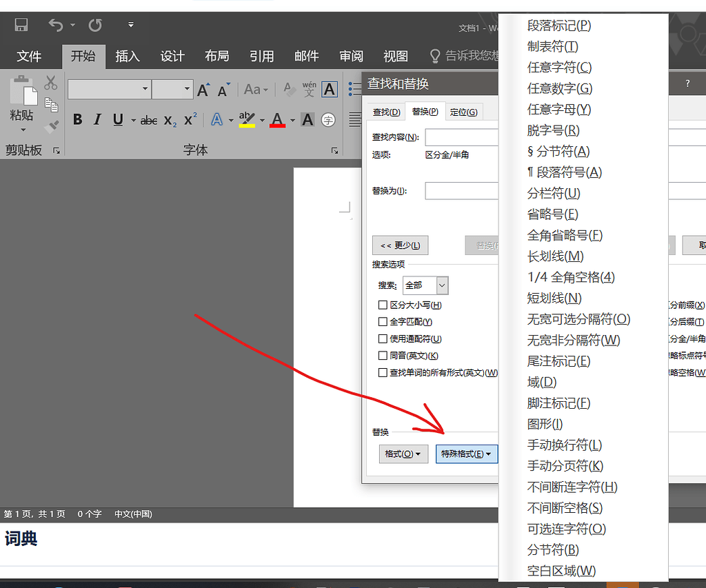Image resolution: width=706 pixels, height=588 pixels.
Task: Toggle Bold formatting
Action: tap(77, 120)
